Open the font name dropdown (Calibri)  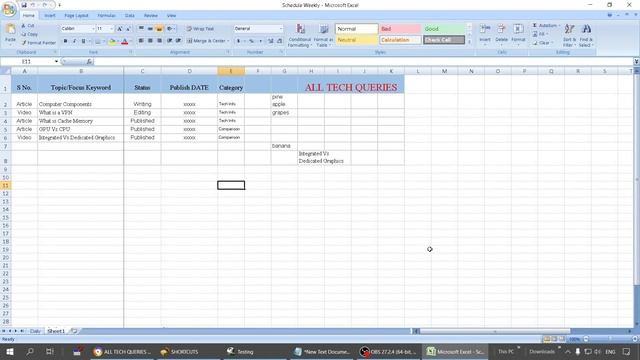pyautogui.click(x=93, y=29)
